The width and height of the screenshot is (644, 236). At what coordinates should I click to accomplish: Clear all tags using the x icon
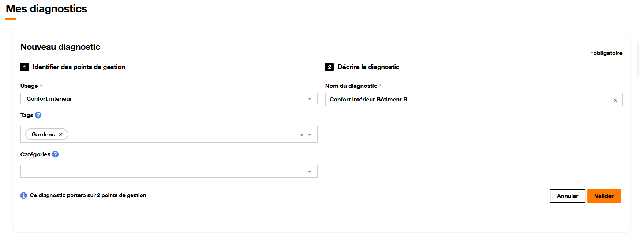click(x=302, y=135)
